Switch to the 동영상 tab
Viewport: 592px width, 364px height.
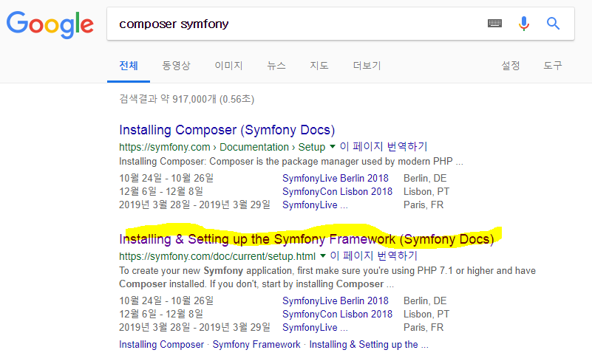177,66
